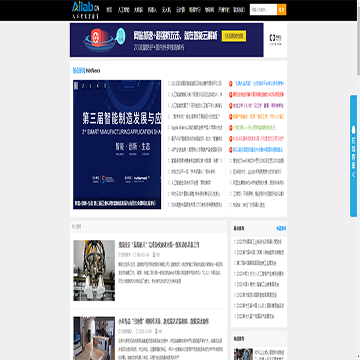
Task: Click the yellow button on the banner ad
Action: [234, 36]
